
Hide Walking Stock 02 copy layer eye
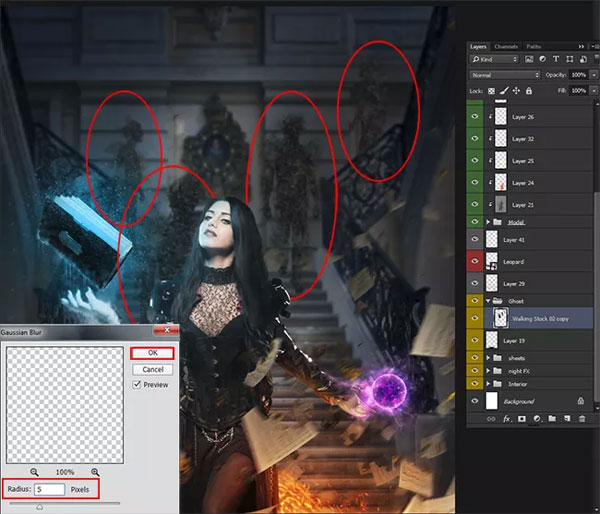[x=475, y=318]
